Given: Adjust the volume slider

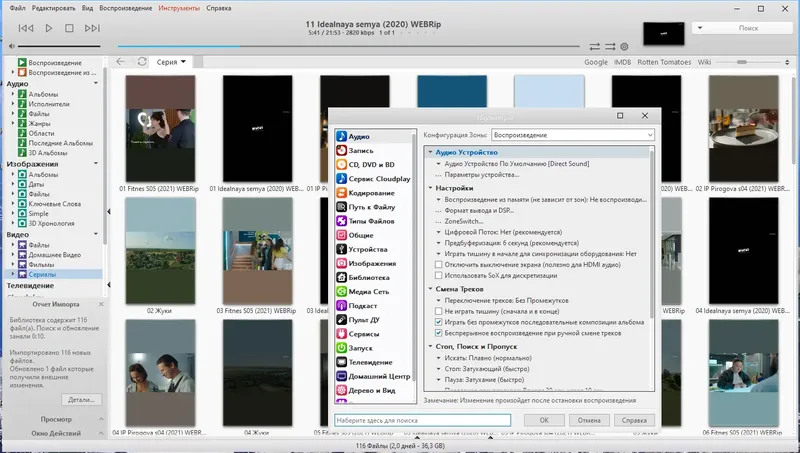Looking at the screenshot, I should (x=60, y=46).
